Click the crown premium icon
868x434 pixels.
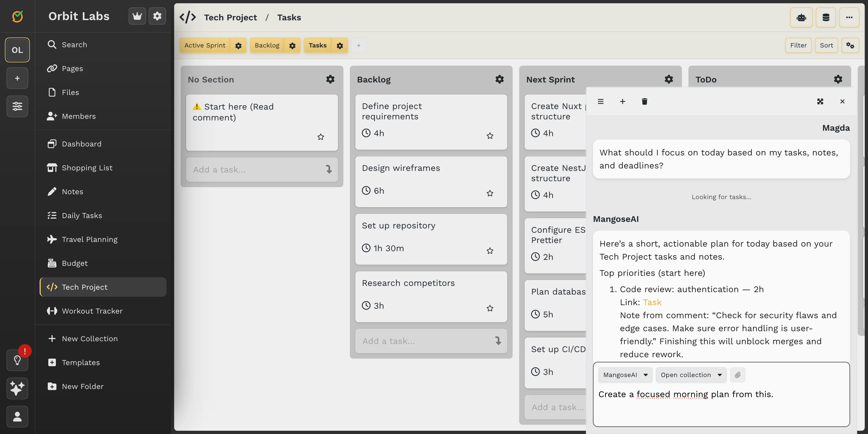click(x=137, y=16)
